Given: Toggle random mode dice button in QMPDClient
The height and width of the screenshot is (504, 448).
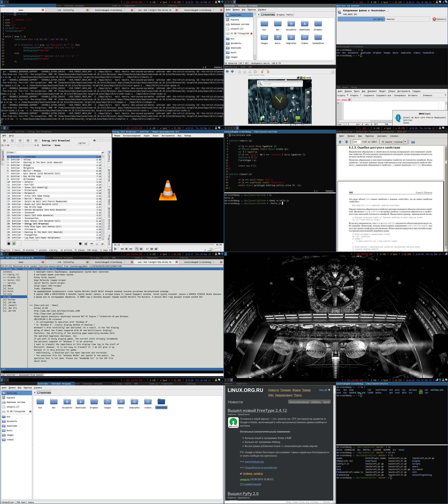Looking at the screenshot, I should 9,244.
